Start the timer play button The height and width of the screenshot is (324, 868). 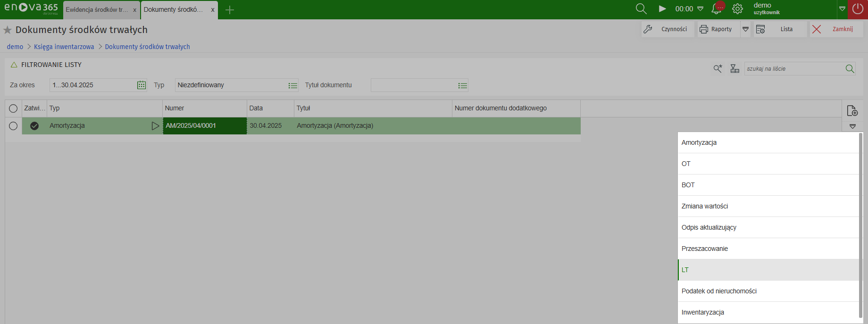(x=662, y=9)
